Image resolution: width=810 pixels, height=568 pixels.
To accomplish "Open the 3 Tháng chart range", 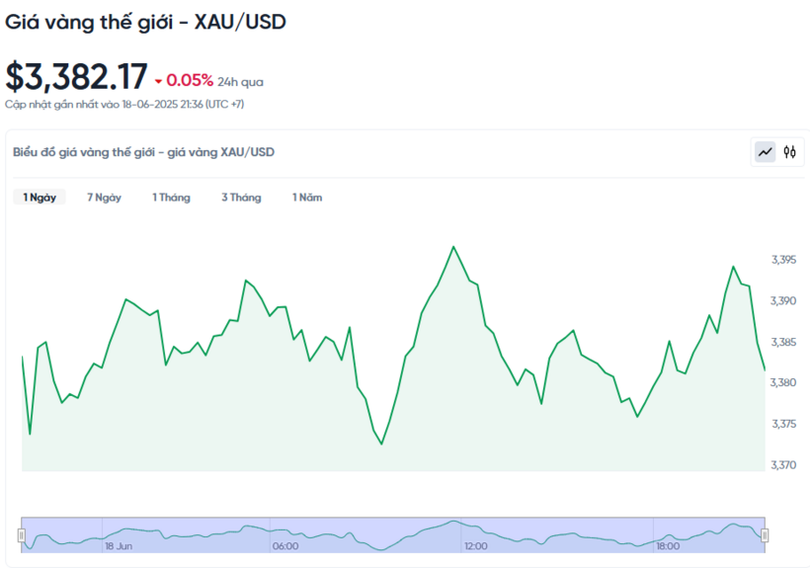I will 241,198.
